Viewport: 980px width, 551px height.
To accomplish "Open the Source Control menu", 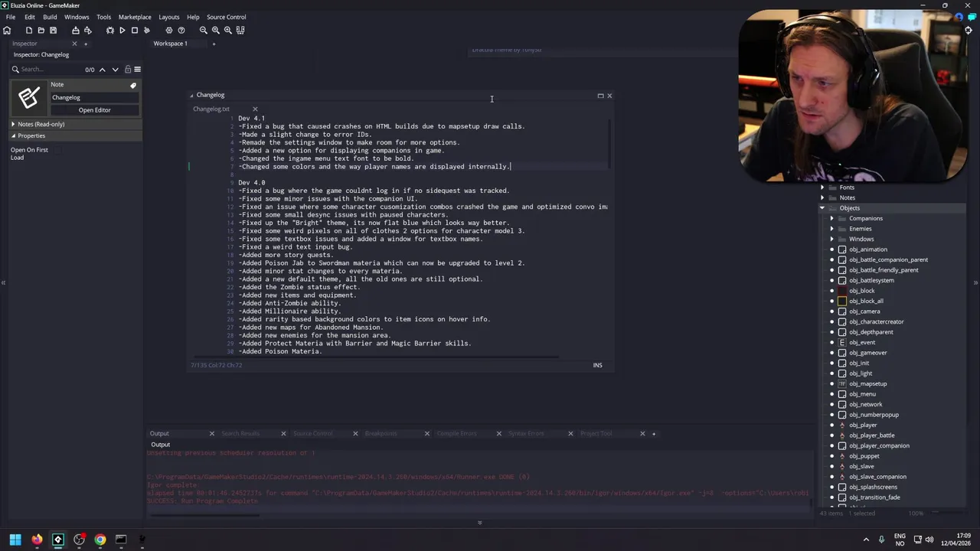I will 227,17.
